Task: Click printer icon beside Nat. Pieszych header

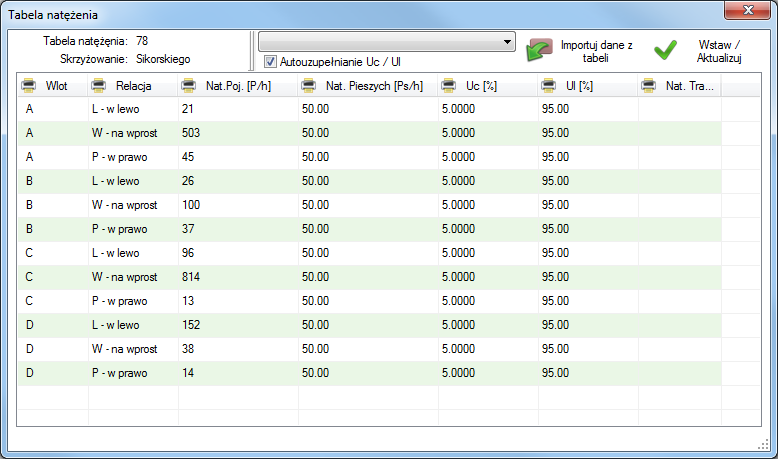Action: tap(309, 85)
